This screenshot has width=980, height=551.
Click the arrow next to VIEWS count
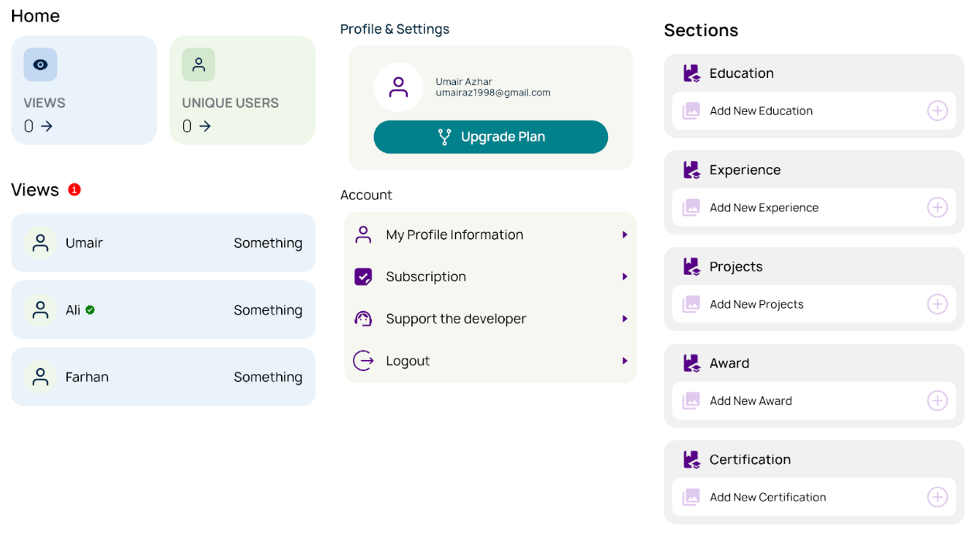(47, 126)
